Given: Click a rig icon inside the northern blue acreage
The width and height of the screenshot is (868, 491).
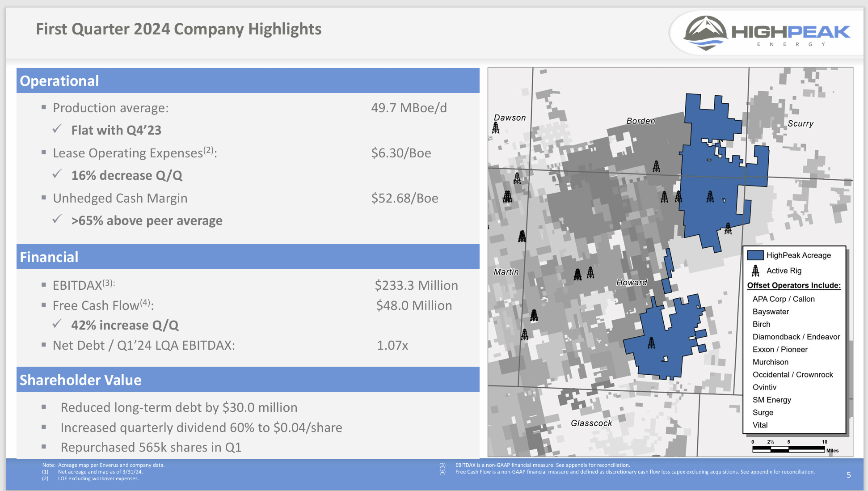Looking at the screenshot, I should (710, 196).
